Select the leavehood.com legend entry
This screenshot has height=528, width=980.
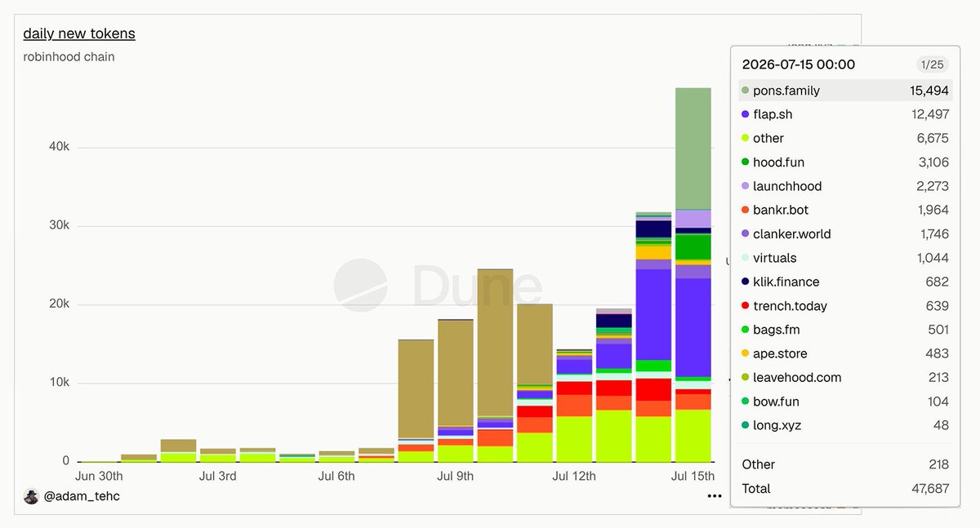pyautogui.click(x=845, y=377)
